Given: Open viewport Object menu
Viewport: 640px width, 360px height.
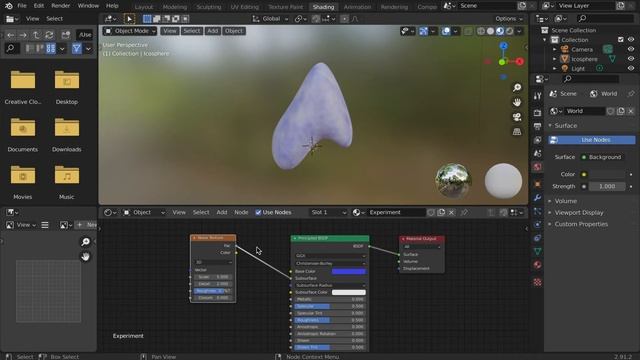Looking at the screenshot, I should pyautogui.click(x=233, y=31).
